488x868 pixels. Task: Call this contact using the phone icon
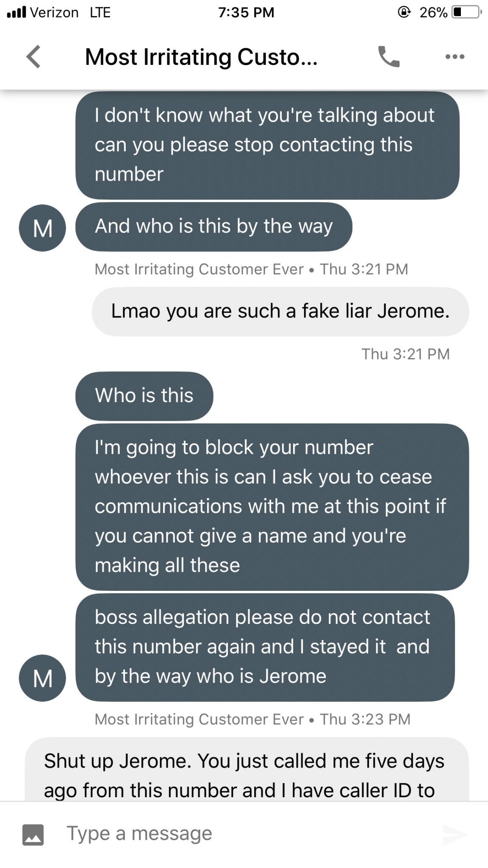point(388,57)
